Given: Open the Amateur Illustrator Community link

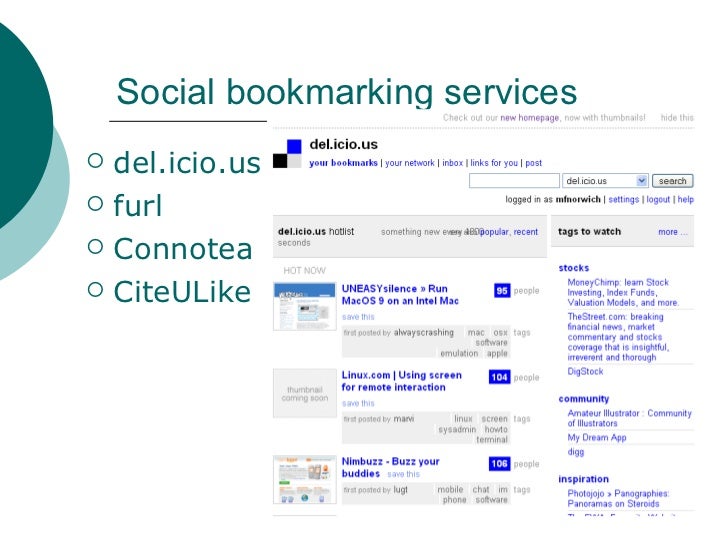Looking at the screenshot, I should 629,418.
